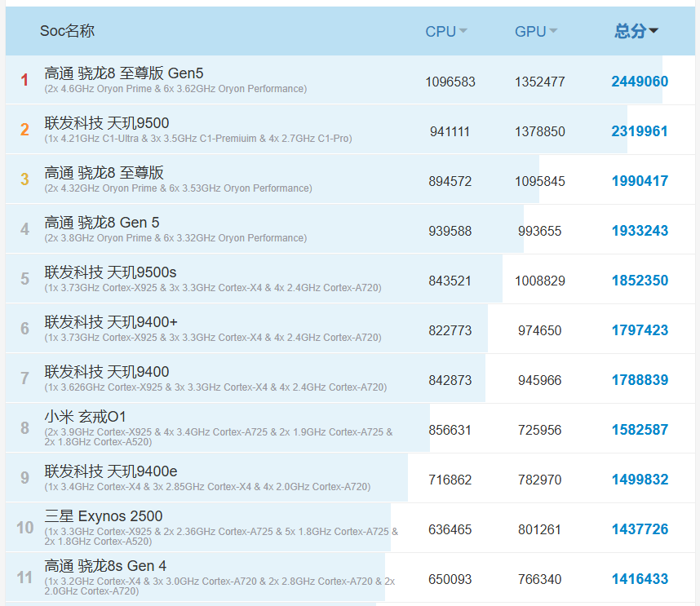
Task: Sort by the CPU column header
Action: click(446, 31)
